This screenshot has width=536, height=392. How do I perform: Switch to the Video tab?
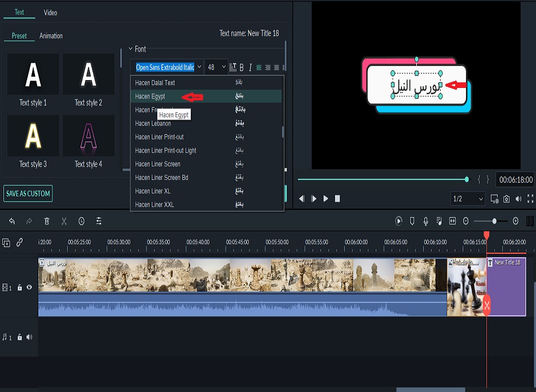click(x=50, y=12)
